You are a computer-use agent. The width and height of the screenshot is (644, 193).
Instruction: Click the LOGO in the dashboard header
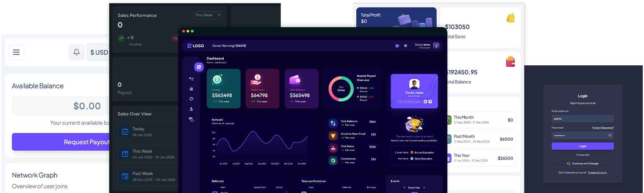(x=195, y=46)
